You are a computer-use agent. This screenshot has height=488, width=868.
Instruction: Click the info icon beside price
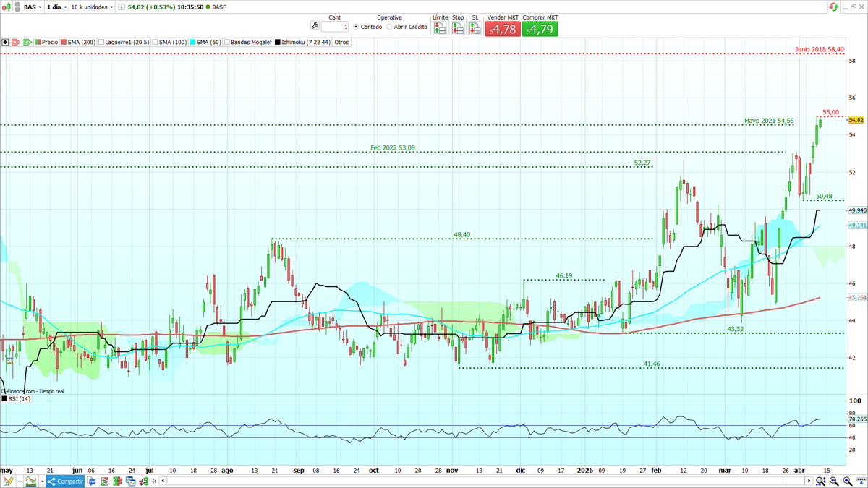coord(122,7)
